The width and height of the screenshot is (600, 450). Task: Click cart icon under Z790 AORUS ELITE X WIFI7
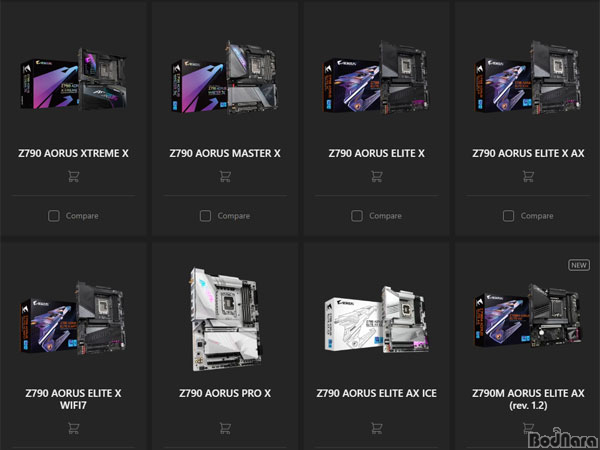coord(73,428)
